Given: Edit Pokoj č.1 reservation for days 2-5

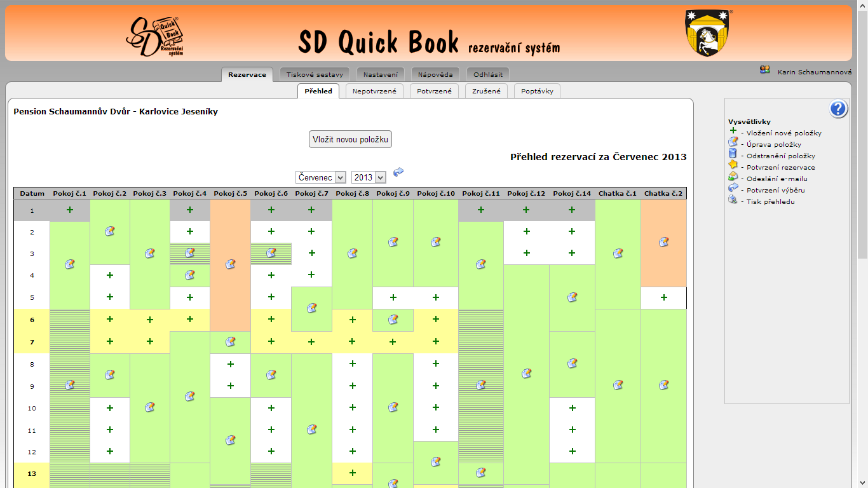Looking at the screenshot, I should tap(70, 264).
